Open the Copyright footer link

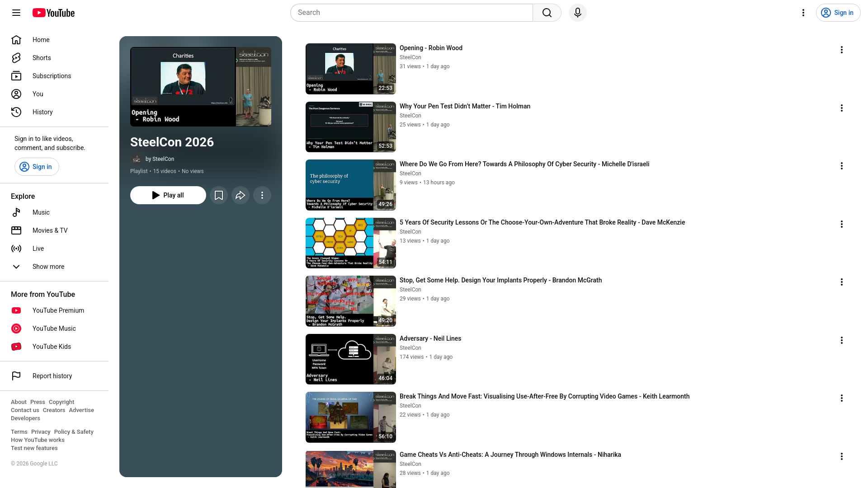61,402
